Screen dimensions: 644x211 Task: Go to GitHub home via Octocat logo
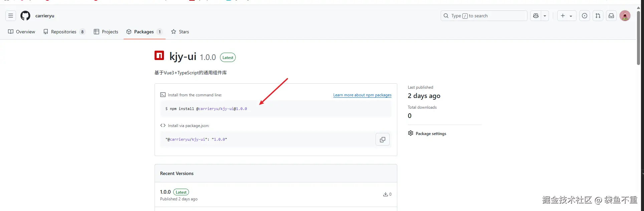tap(25, 16)
